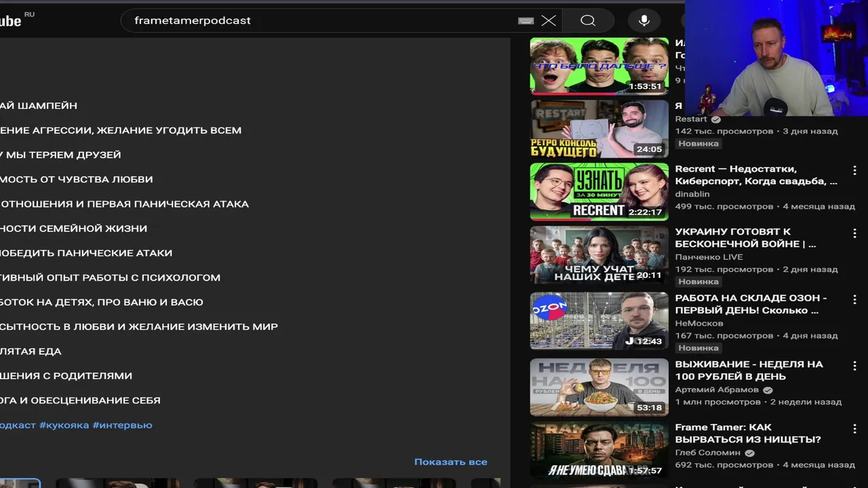The height and width of the screenshot is (488, 868).
Task: Open the Панченко LIVE channel name
Action: pos(709,257)
